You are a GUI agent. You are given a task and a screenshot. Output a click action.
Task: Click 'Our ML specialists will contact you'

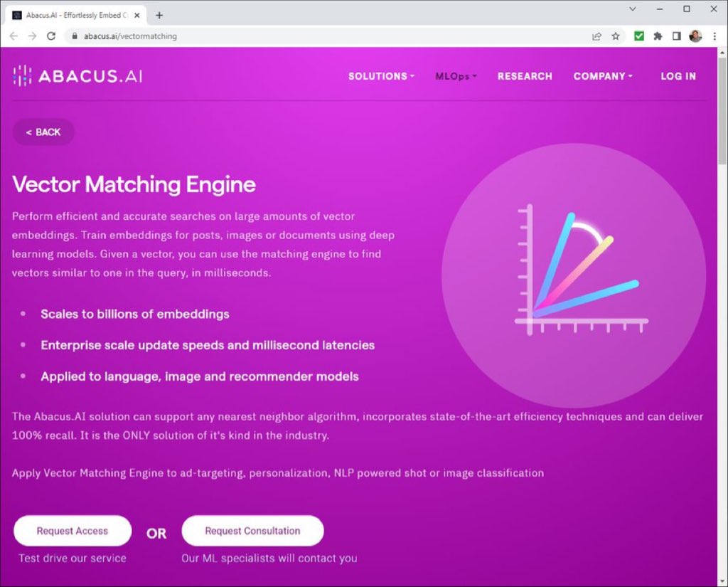(x=269, y=559)
